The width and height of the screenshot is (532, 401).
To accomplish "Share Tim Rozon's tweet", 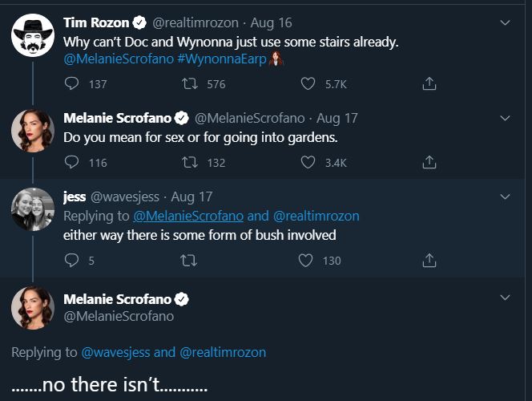I will click(429, 83).
